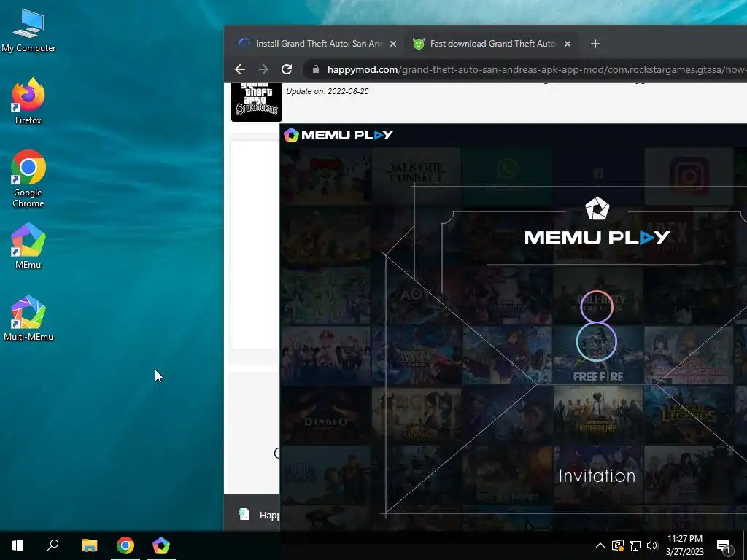Focus the happymod.com address bar

pyautogui.click(x=524, y=69)
